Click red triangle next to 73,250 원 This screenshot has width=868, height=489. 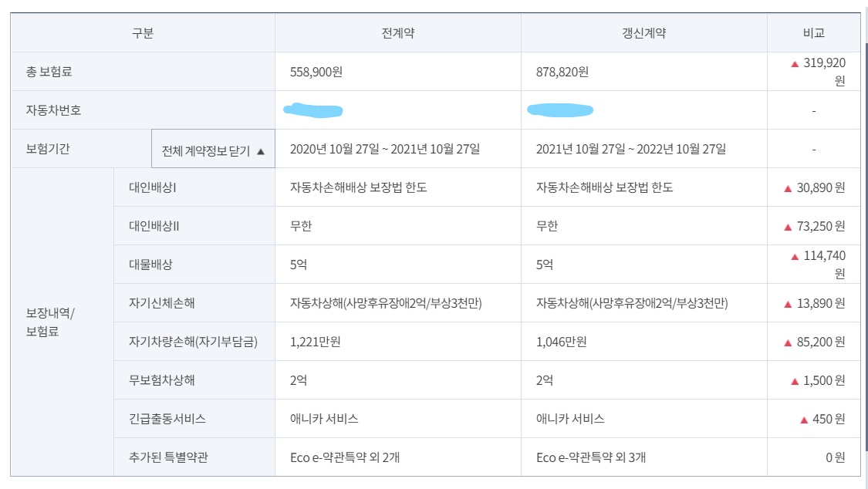[789, 228]
